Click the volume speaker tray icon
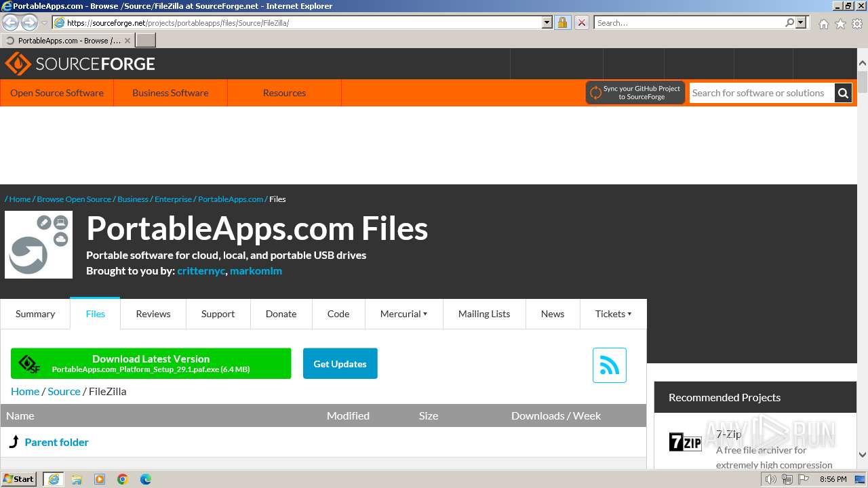This screenshot has height=488, width=868. pyautogui.click(x=770, y=479)
